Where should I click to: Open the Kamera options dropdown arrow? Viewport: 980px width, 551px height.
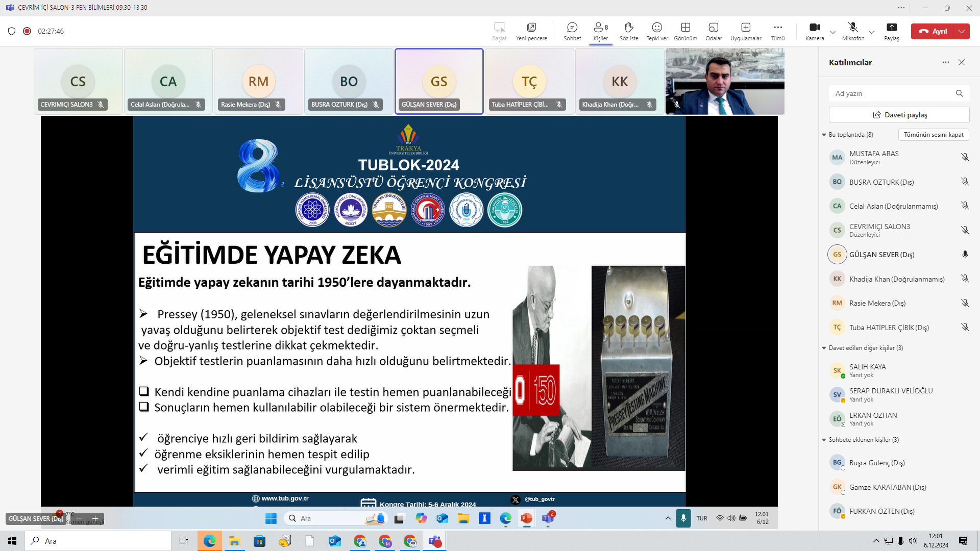[x=833, y=32]
